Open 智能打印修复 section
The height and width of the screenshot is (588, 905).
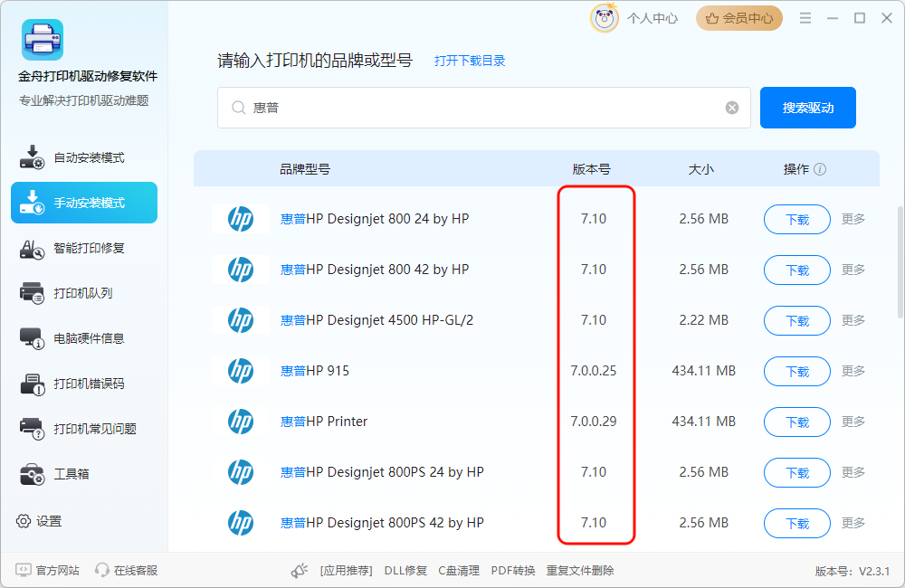coord(84,248)
